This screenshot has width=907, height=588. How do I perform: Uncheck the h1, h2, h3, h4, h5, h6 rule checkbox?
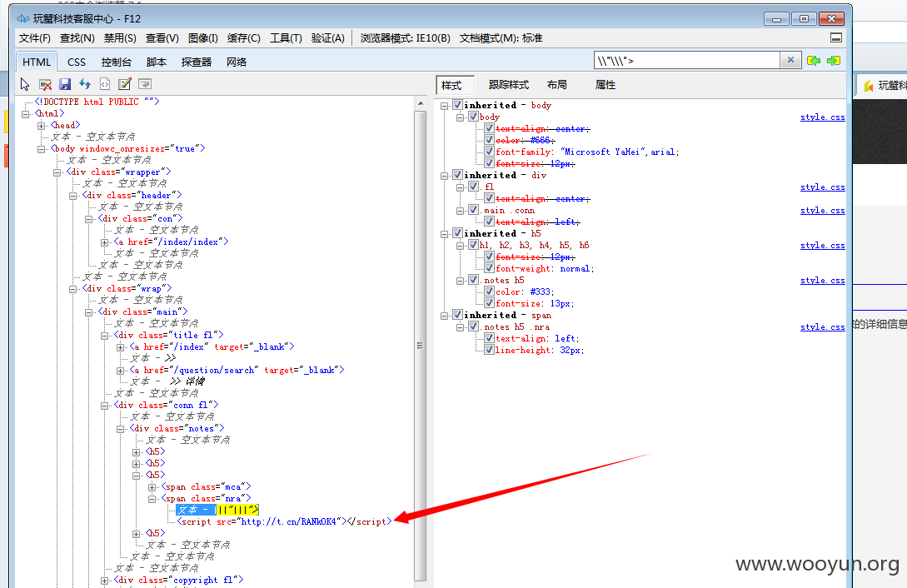pos(473,245)
